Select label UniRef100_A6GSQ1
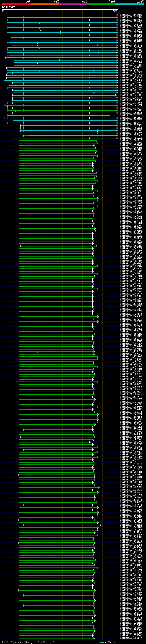 coord(131,548)
